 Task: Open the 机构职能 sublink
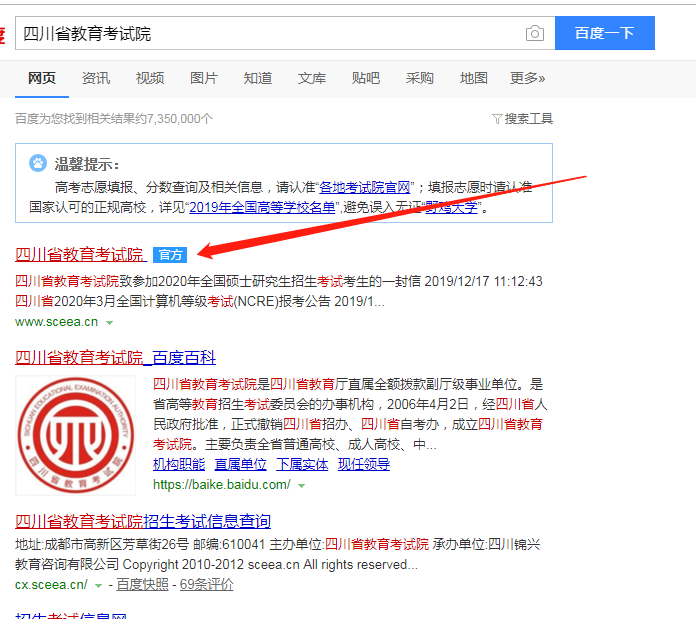point(179,465)
